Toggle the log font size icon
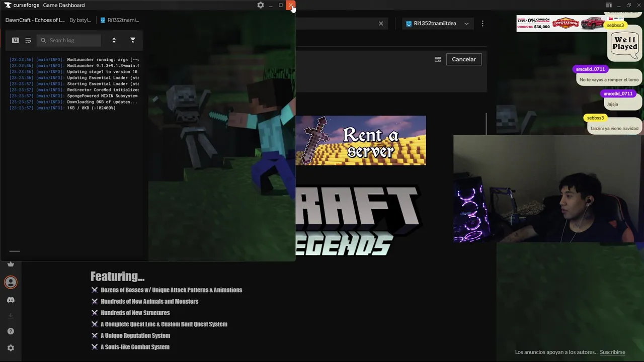Screen dimensions: 644x362 tap(15, 40)
